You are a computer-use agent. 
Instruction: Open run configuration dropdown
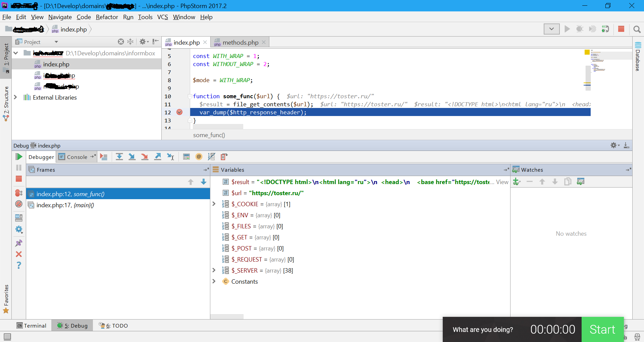(x=551, y=29)
